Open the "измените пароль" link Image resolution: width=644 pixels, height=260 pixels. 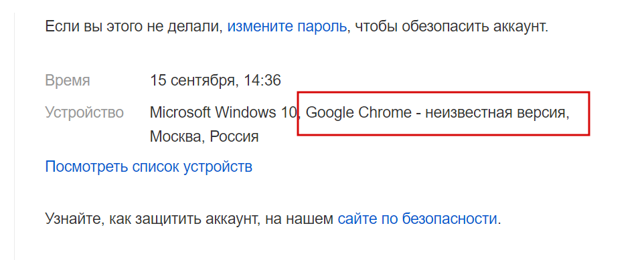tap(287, 27)
